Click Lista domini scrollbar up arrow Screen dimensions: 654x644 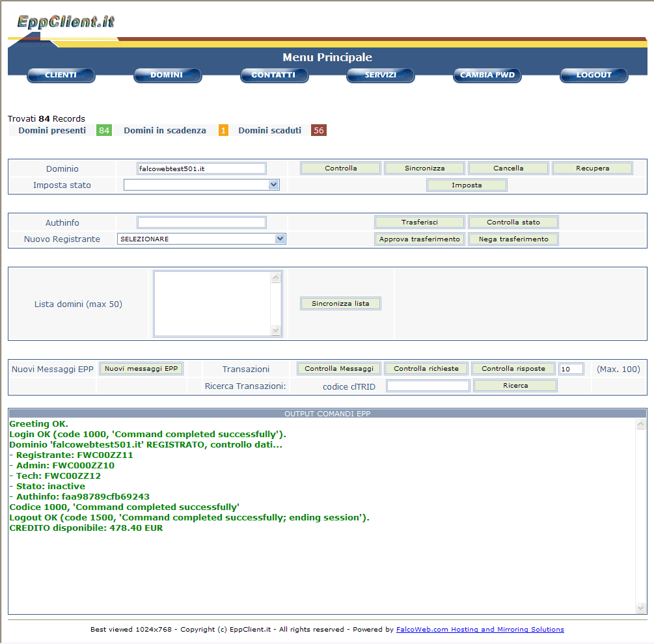tap(276, 277)
